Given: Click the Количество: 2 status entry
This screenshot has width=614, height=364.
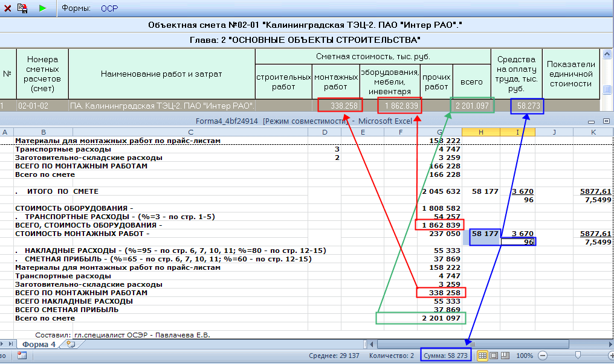Looking at the screenshot, I should [x=392, y=356].
